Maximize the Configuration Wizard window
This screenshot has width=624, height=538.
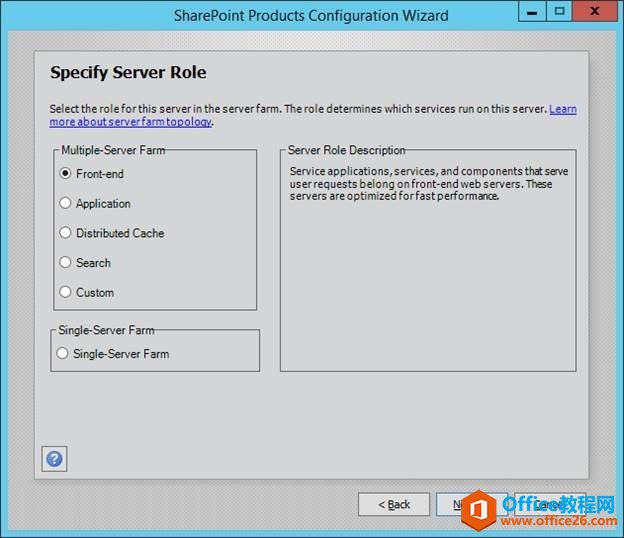coord(559,12)
